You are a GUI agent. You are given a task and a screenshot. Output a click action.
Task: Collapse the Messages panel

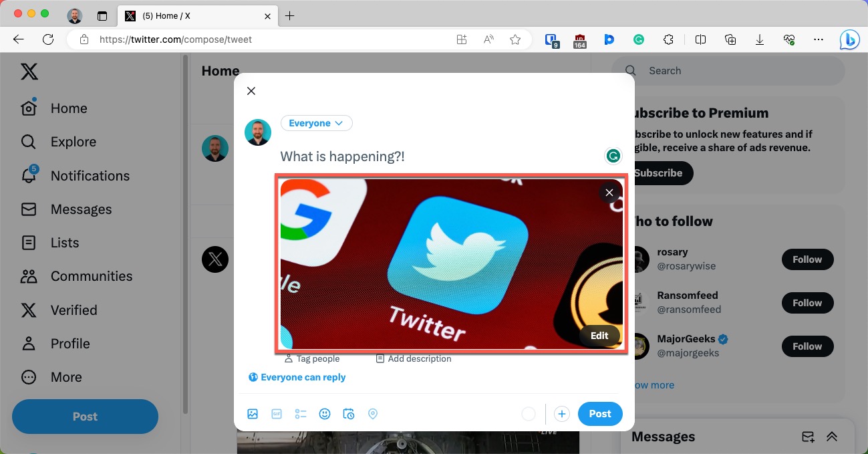832,436
